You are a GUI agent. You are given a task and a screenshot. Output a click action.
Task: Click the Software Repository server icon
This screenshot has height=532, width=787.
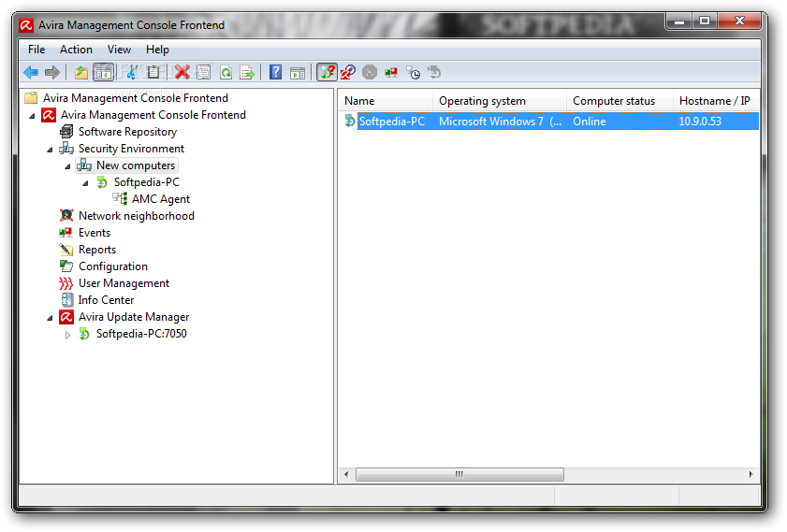point(66,132)
